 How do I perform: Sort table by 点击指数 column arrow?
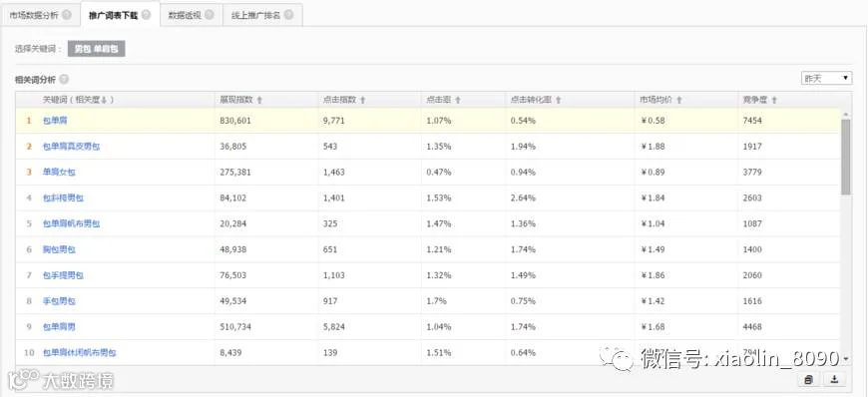click(363, 100)
